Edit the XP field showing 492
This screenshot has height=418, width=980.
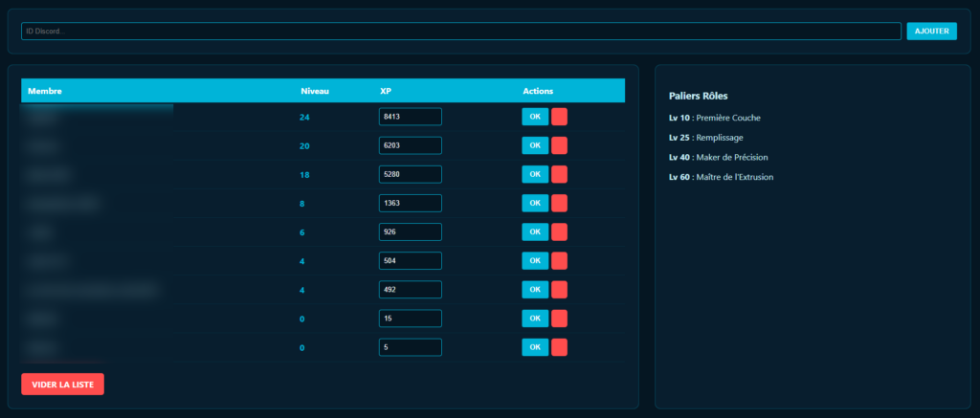click(x=410, y=289)
